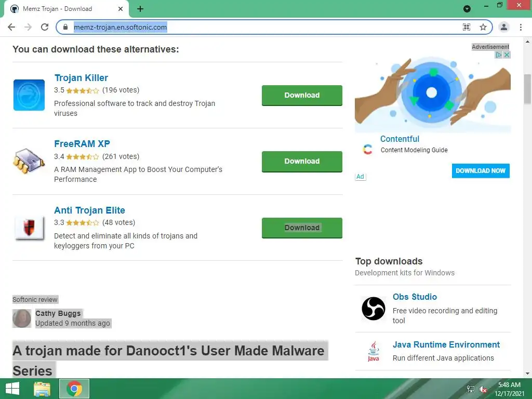Click the page vertical scrollbar thumb
This screenshot has height=399, width=532.
[x=528, y=89]
